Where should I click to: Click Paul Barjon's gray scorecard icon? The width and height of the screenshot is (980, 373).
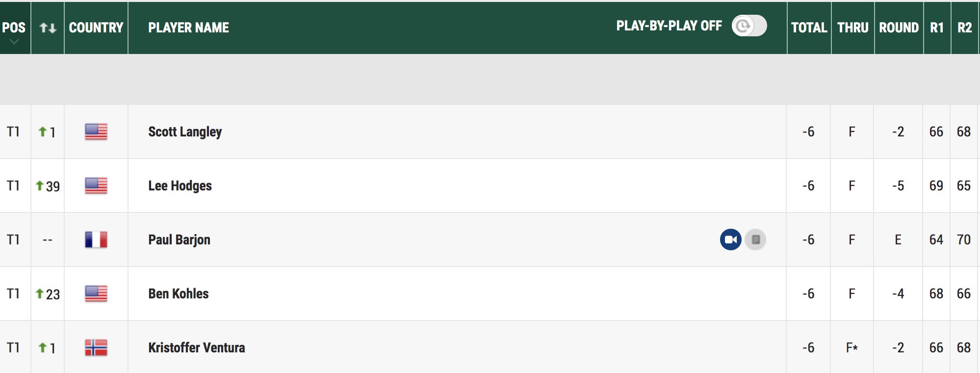pos(755,240)
